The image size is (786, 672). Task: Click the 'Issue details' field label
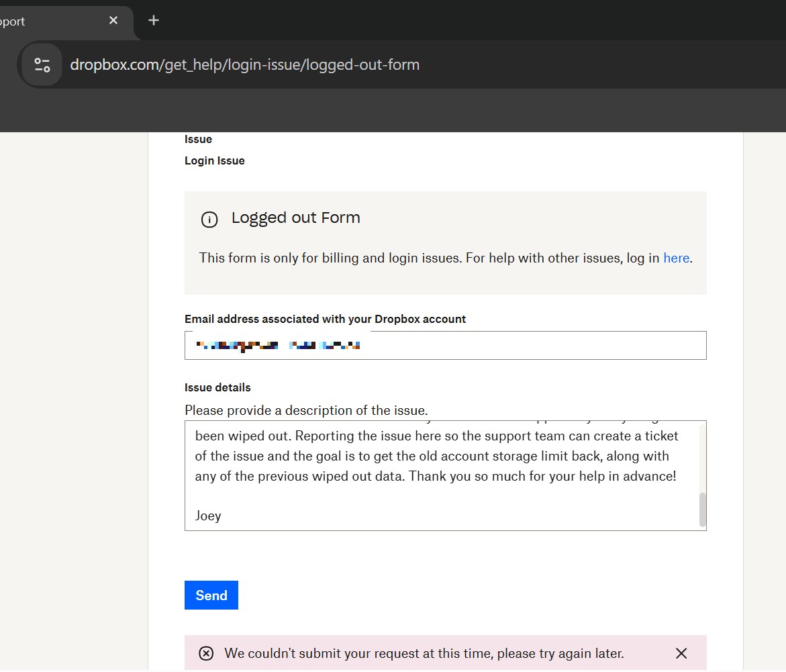coord(217,387)
